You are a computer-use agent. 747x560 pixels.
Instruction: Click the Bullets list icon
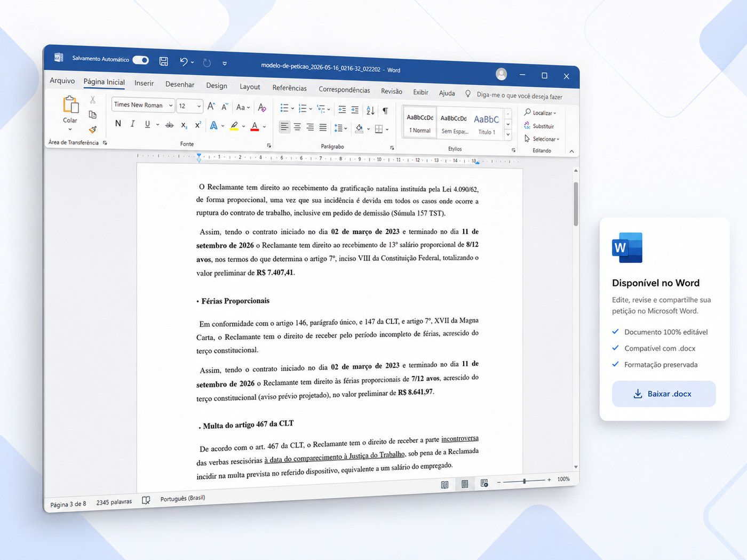click(284, 108)
